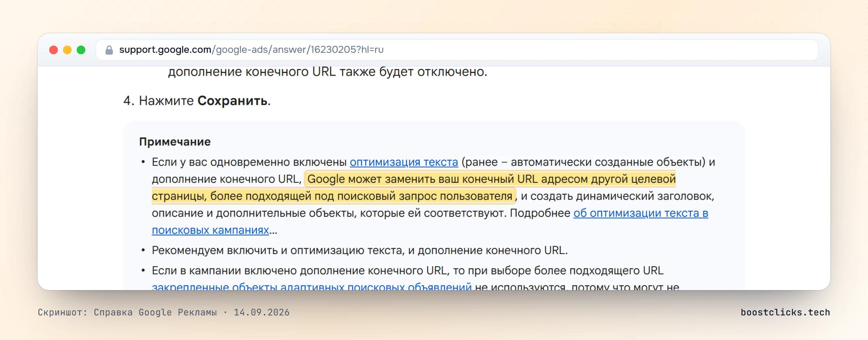Click highlighted text 'страницы, более подходящей под поисковый запрос'

coord(294,196)
